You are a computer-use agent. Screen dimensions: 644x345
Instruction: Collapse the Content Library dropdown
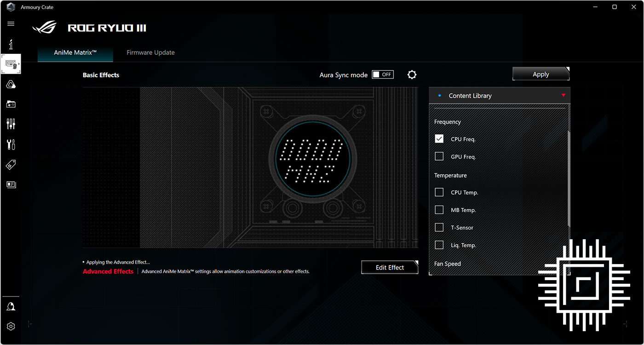pos(563,95)
